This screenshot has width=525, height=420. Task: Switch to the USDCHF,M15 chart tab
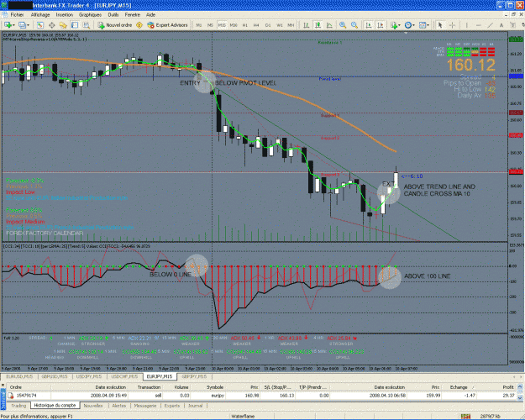pos(124,376)
